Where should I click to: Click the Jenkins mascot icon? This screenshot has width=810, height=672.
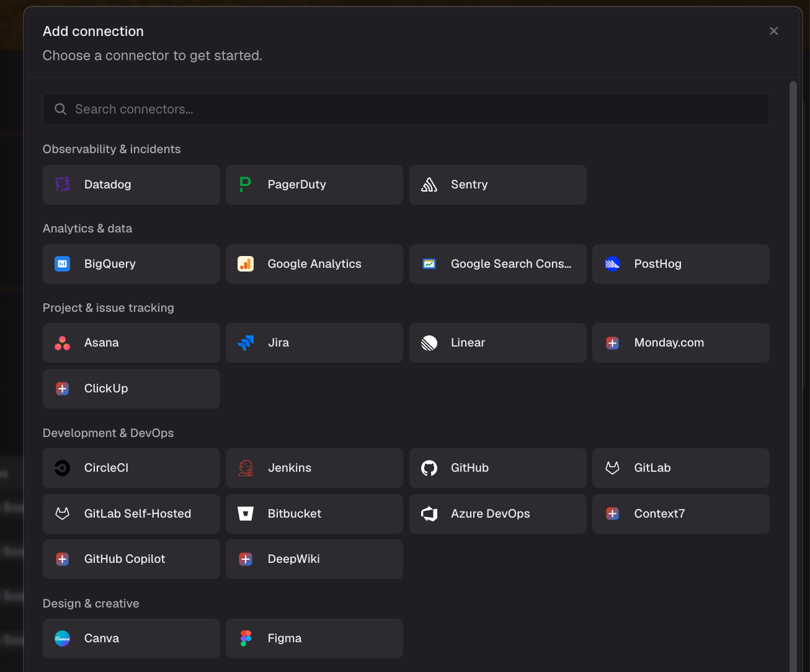coord(246,468)
